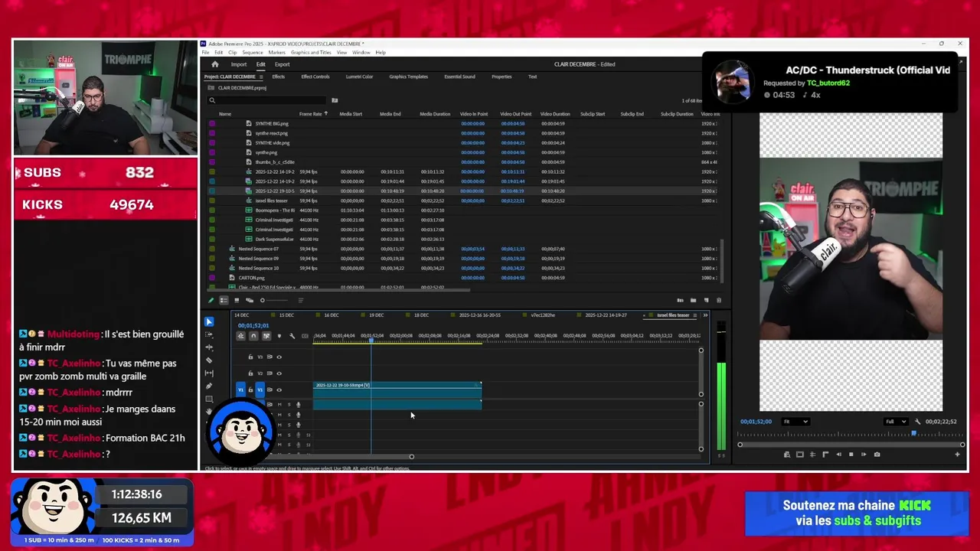This screenshot has width=980, height=551.
Task: Toggle lock on V2 track
Action: [x=250, y=373]
